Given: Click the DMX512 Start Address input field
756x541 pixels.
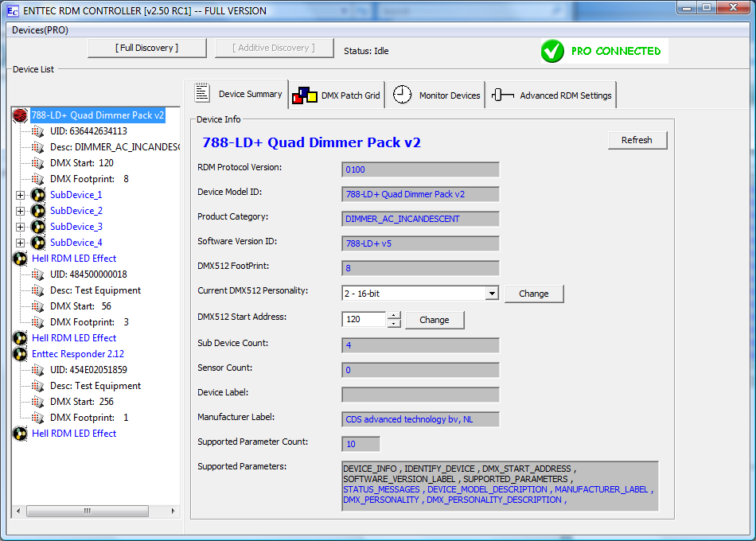Looking at the screenshot, I should [x=364, y=319].
